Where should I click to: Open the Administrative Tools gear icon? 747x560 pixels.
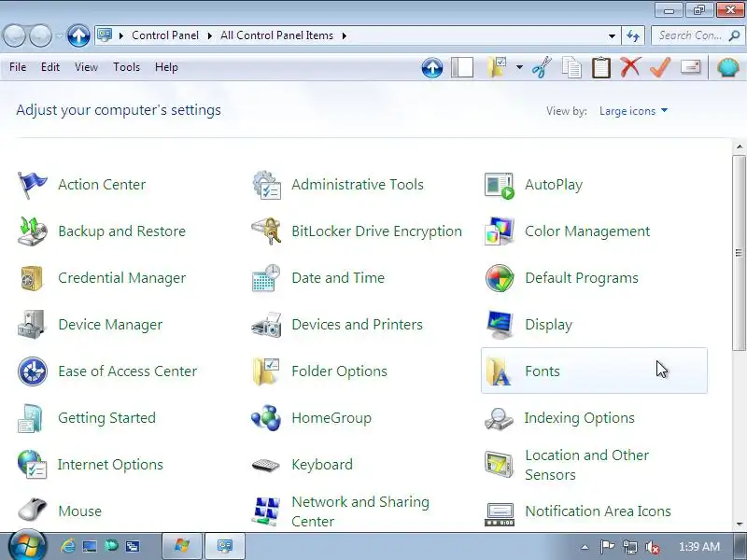266,185
